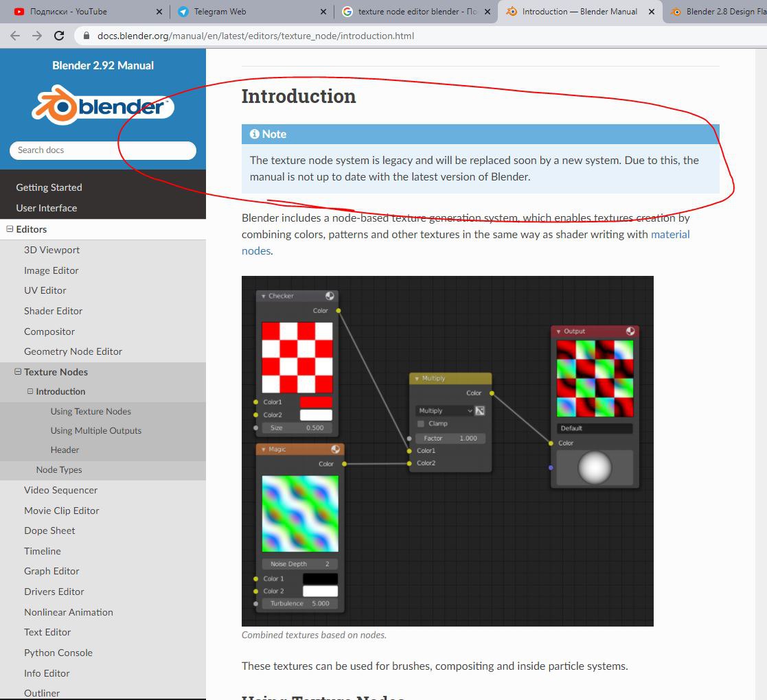Collapse the Introduction subsection toggle
Viewport: 767px width, 700px height.
tap(30, 391)
